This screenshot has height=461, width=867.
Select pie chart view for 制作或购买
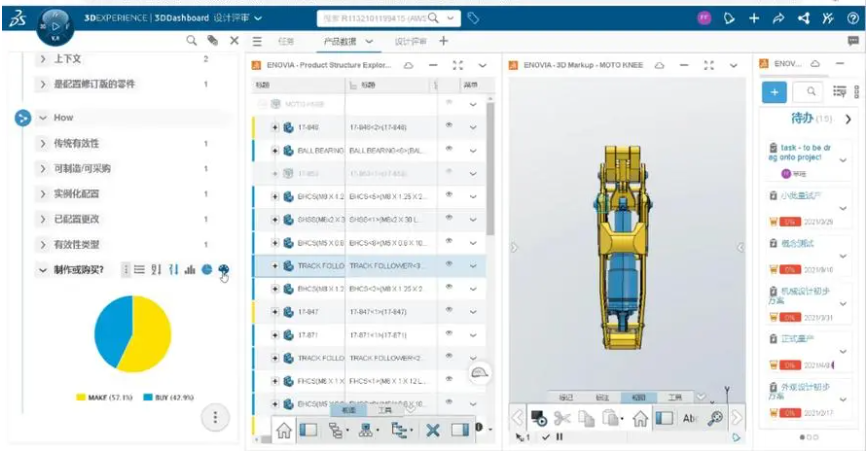pos(207,269)
